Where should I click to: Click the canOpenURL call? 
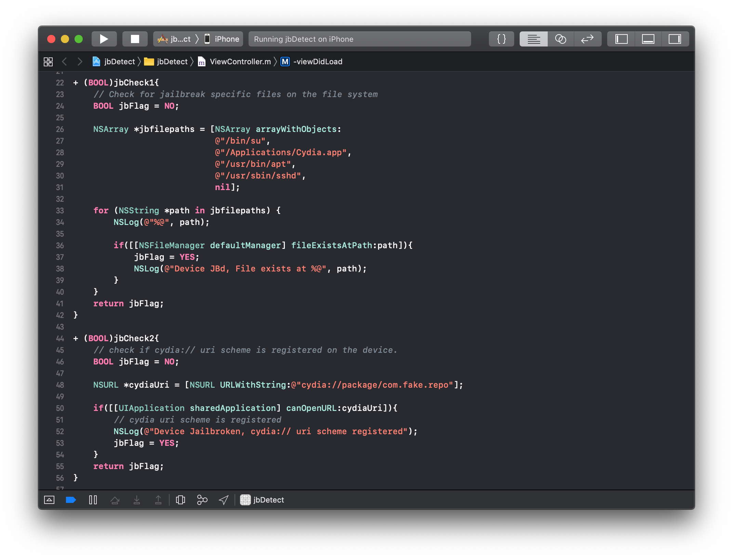pos(311,408)
